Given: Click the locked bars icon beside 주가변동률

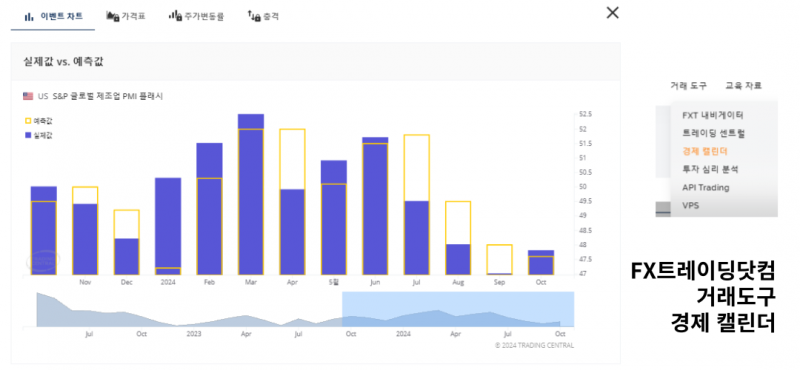Looking at the screenshot, I should 176,16.
